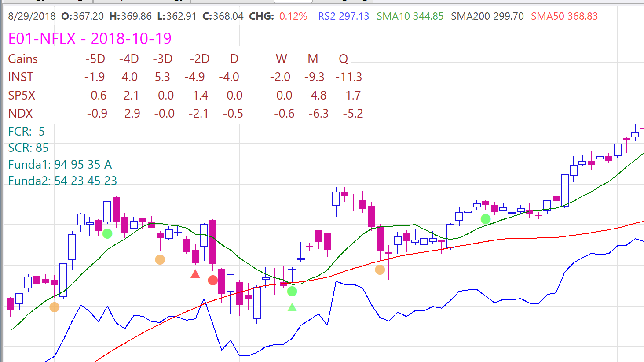Click the RS2 297.13 indicator label
This screenshot has height=362, width=644.
[344, 16]
